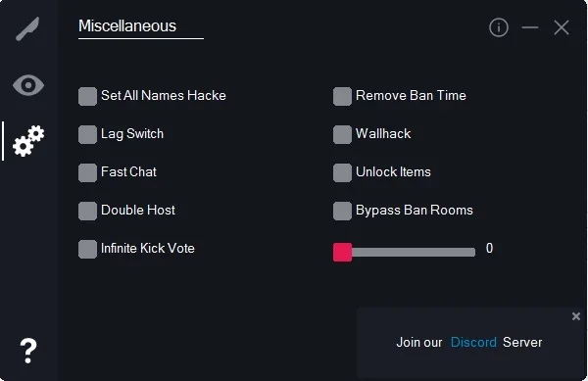Close the application window
This screenshot has width=588, height=381.
coord(562,27)
